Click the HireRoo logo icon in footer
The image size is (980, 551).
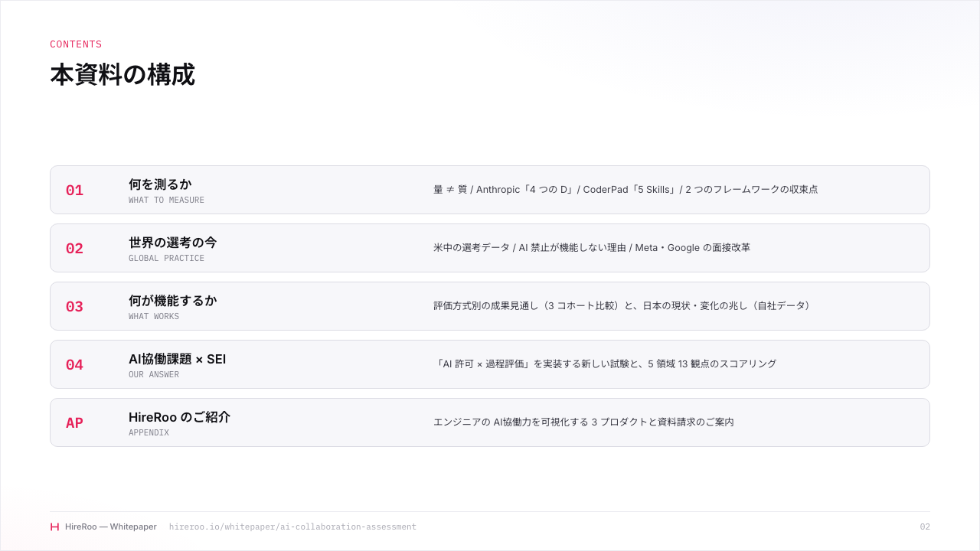[54, 527]
